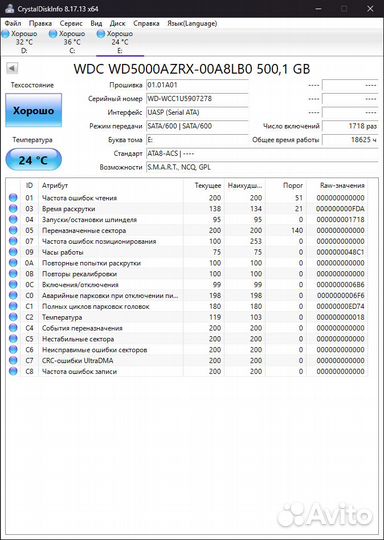Click status icon for Запуски/остановки шпинделя
384x540 pixels.
13,219
